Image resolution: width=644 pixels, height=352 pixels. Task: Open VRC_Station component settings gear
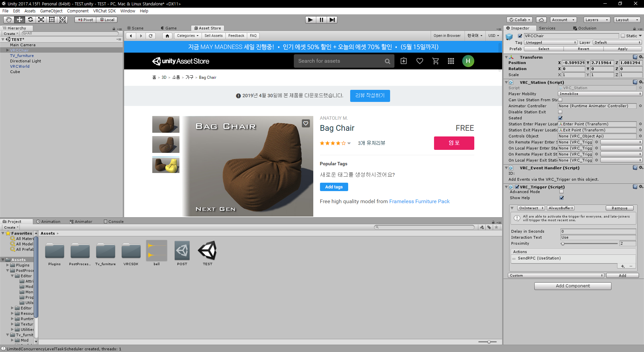pyautogui.click(x=641, y=82)
